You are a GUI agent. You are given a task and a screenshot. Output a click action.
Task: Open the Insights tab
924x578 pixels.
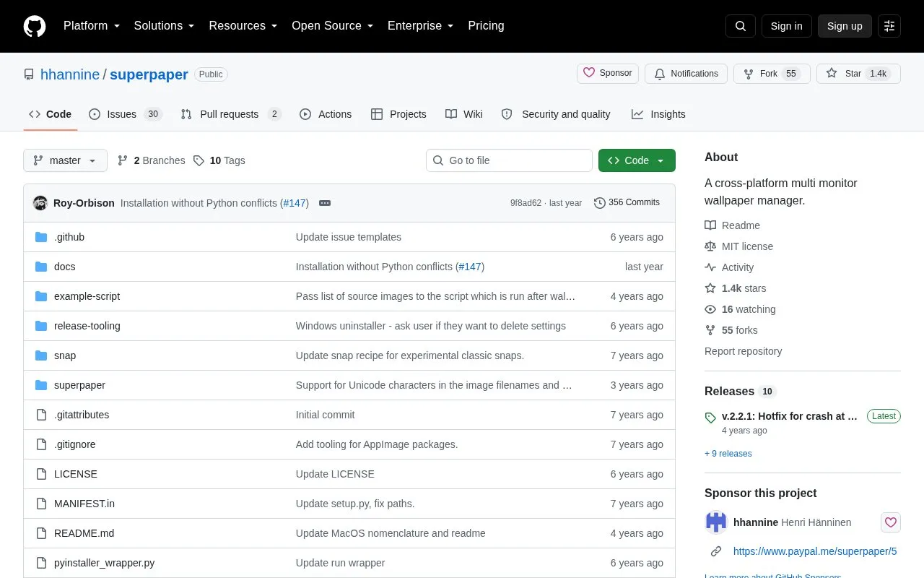658,114
